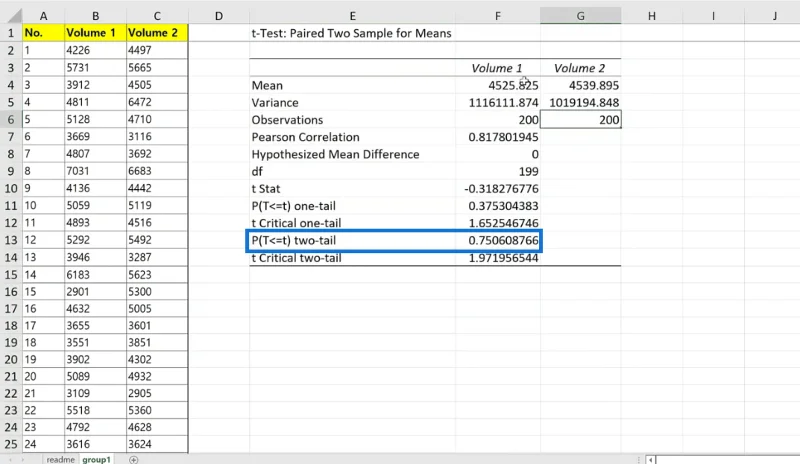Select the hypothesized difference value 0
Image resolution: width=800 pixels, height=464 pixels.
tap(498, 154)
